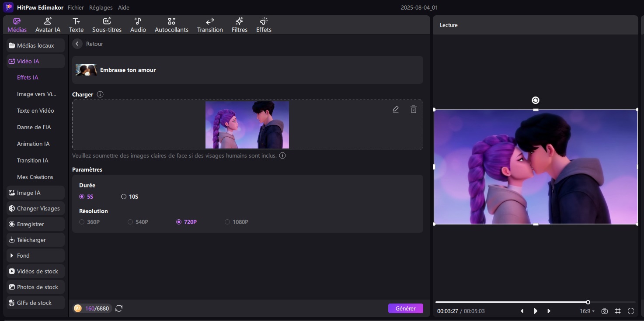Screen dimensions: 644x321
Task: Click the Embrasse ton amour effect thumbnail
Action: pyautogui.click(x=86, y=70)
